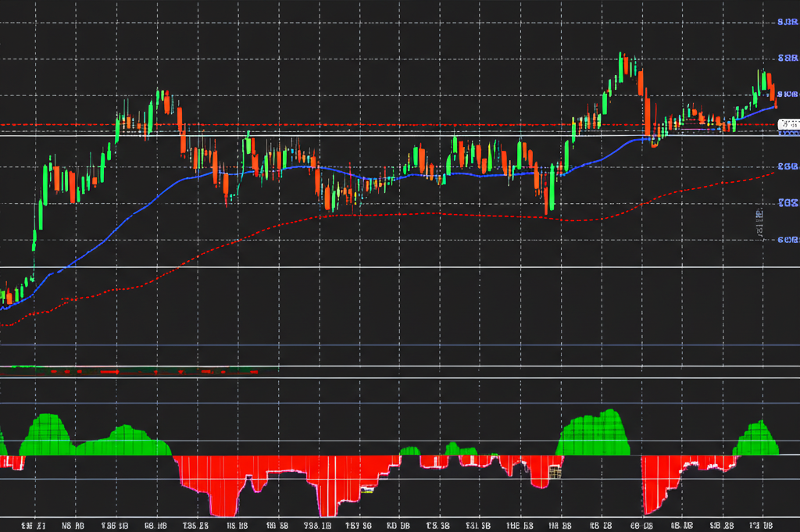
Task: Click the rightmost green oscillator hump
Action: point(758,440)
